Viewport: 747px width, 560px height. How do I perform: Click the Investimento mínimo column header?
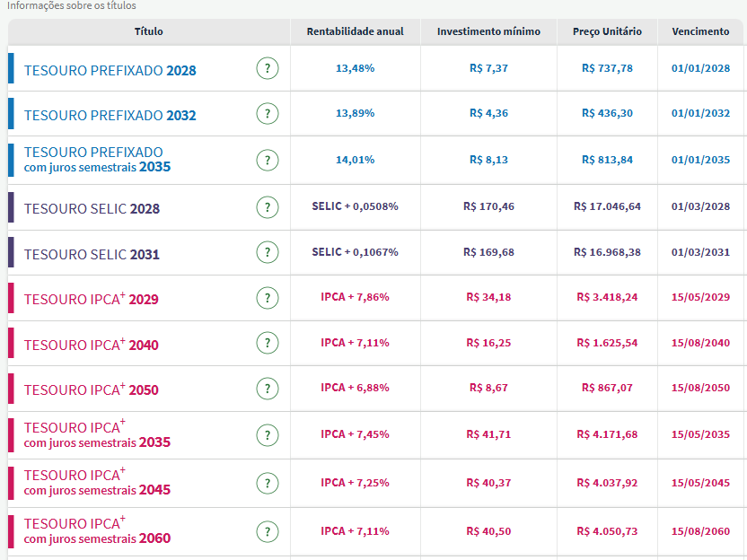click(x=488, y=31)
